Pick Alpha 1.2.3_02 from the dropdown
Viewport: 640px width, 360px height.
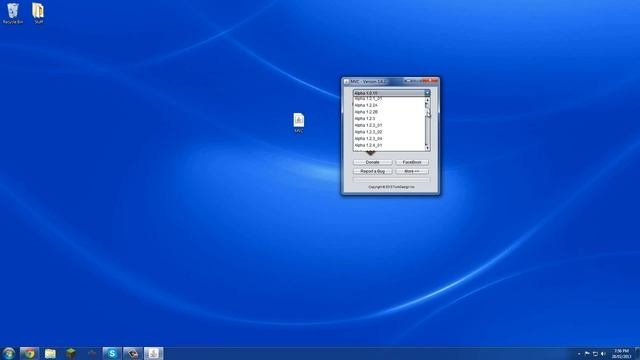point(389,132)
